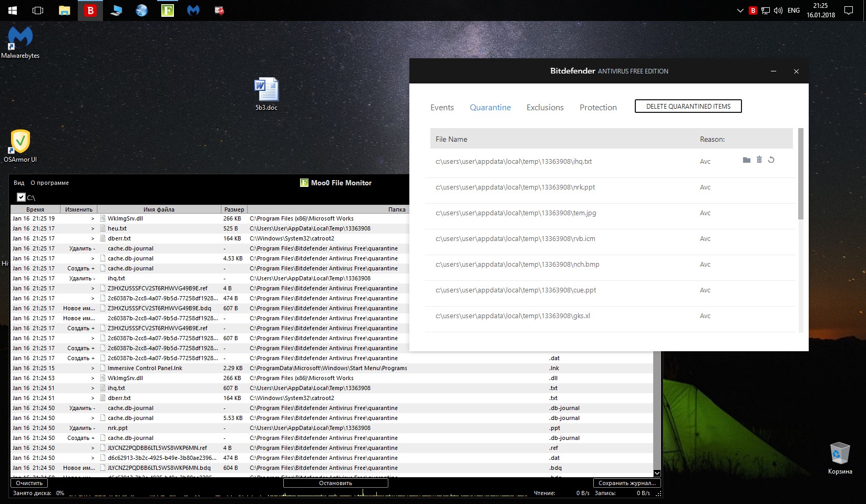
Task: Open the Windows Start menu
Action: pyautogui.click(x=13, y=10)
